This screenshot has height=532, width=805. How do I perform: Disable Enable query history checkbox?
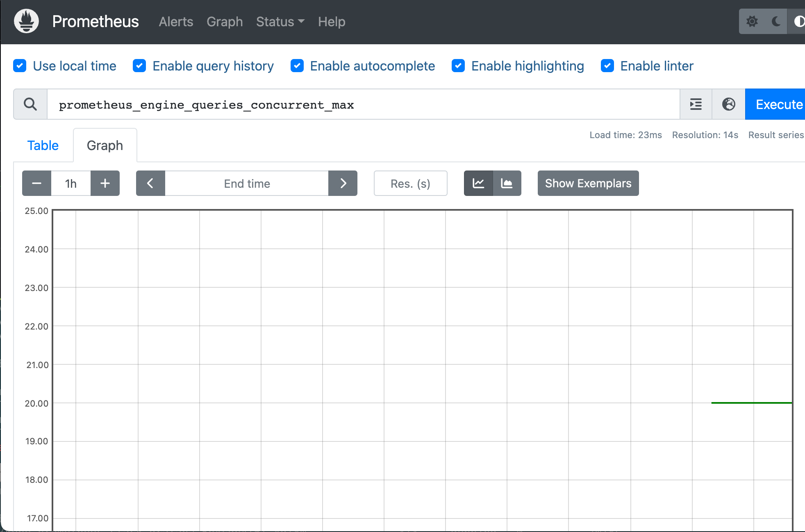pyautogui.click(x=139, y=66)
